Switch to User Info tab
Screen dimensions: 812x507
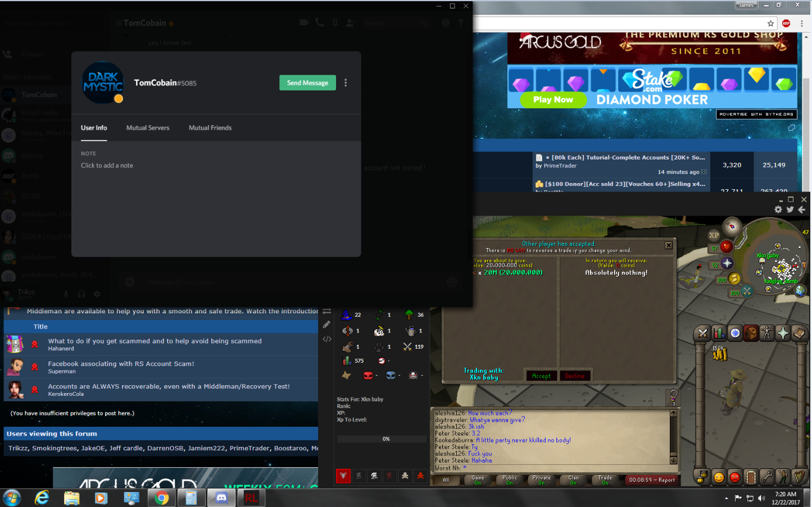pyautogui.click(x=94, y=128)
